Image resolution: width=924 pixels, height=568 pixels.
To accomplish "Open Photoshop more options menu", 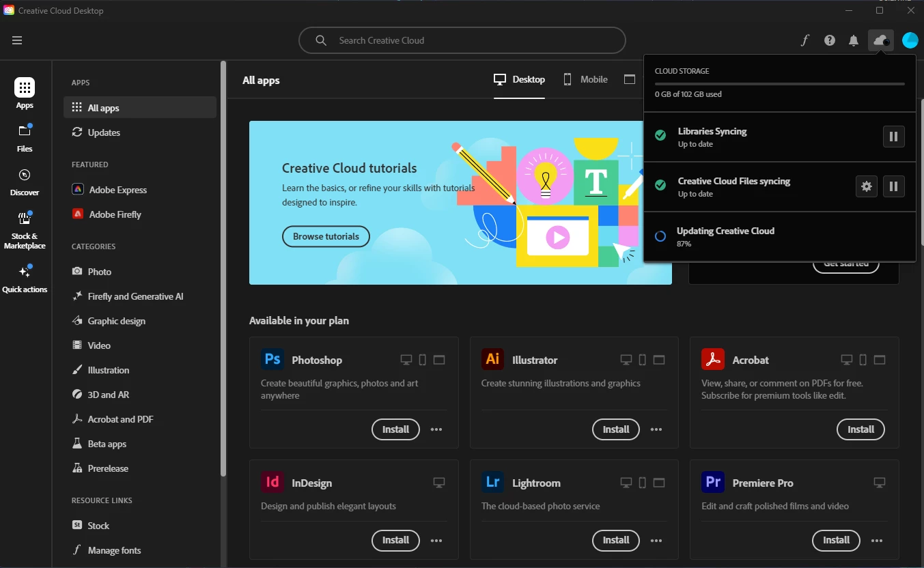I will tap(436, 429).
